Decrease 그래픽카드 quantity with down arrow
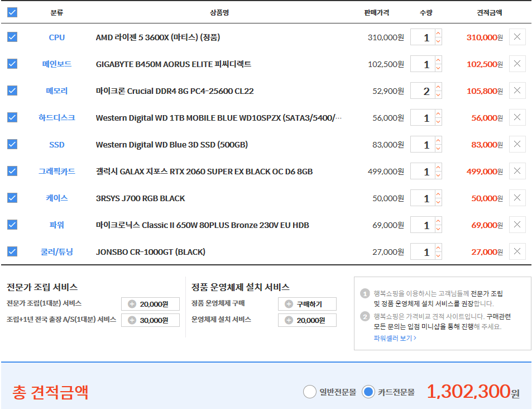The width and height of the screenshot is (532, 409). click(x=438, y=175)
